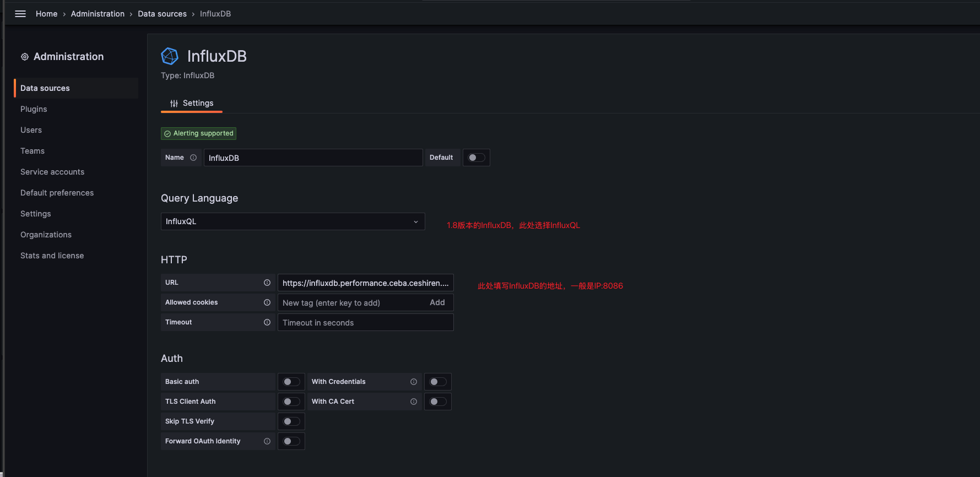The height and width of the screenshot is (477, 980).
Task: Open the hamburger navigation menu
Action: 20,14
